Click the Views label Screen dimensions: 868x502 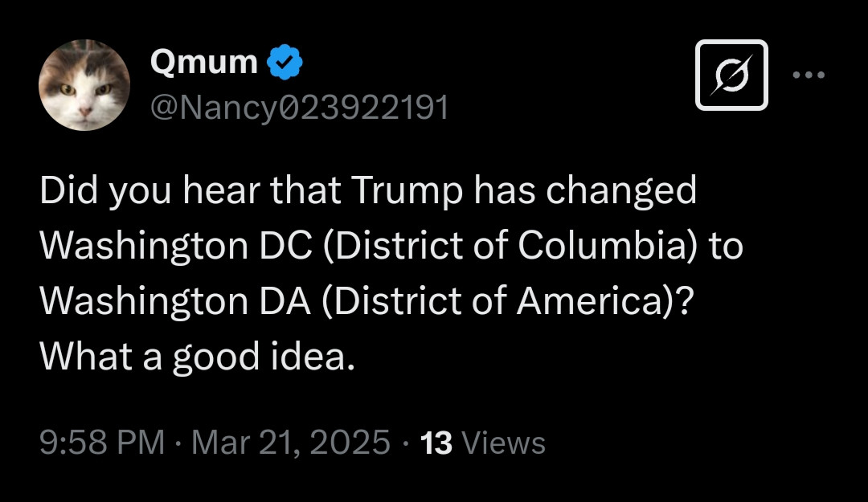point(505,443)
